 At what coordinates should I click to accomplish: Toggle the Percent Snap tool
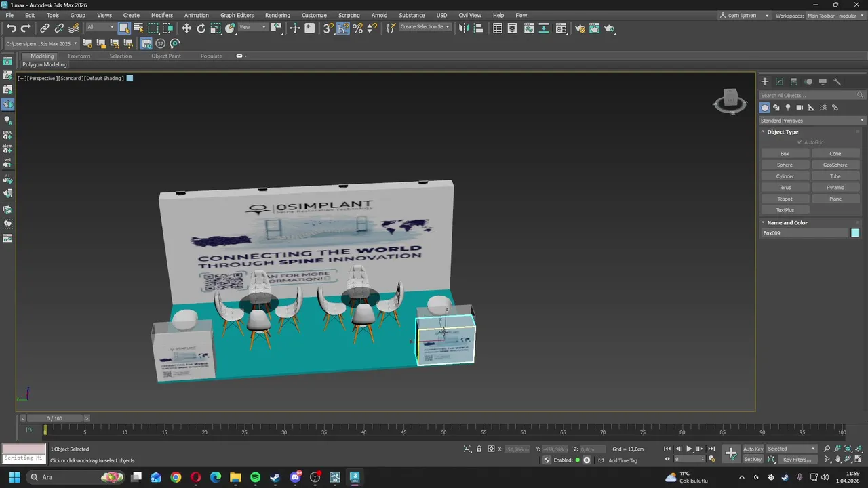pyautogui.click(x=357, y=28)
